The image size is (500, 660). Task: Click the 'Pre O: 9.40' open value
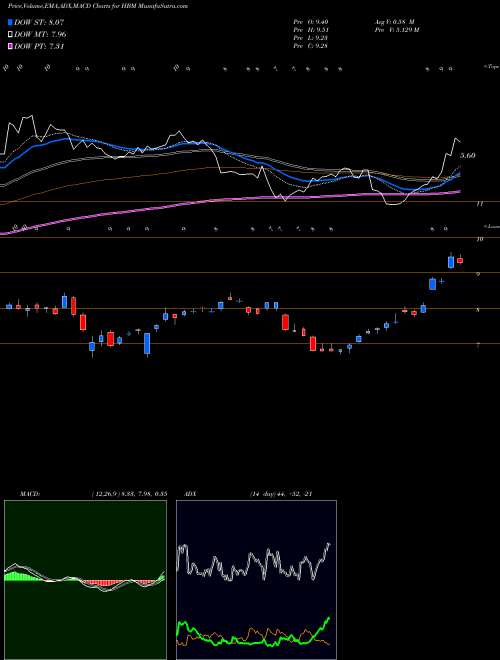[311, 21]
